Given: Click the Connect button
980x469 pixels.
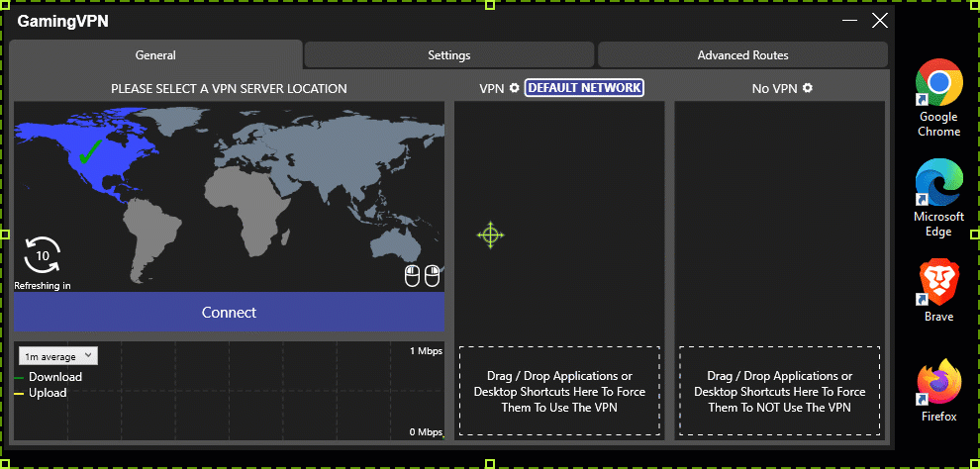Looking at the screenshot, I should (x=229, y=313).
